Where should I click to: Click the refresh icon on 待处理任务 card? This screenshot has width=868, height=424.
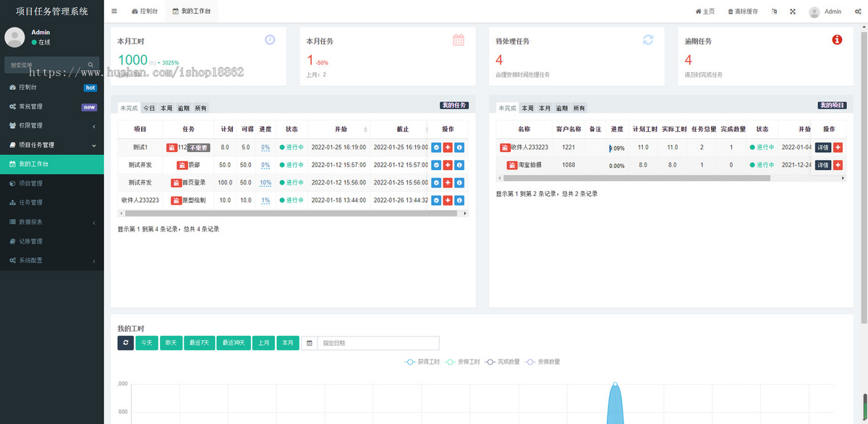(649, 41)
